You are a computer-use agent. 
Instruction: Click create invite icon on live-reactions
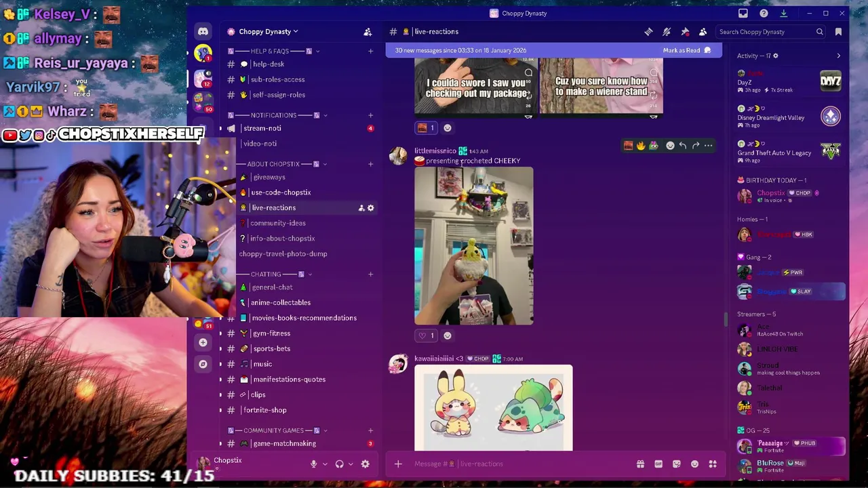(x=361, y=208)
